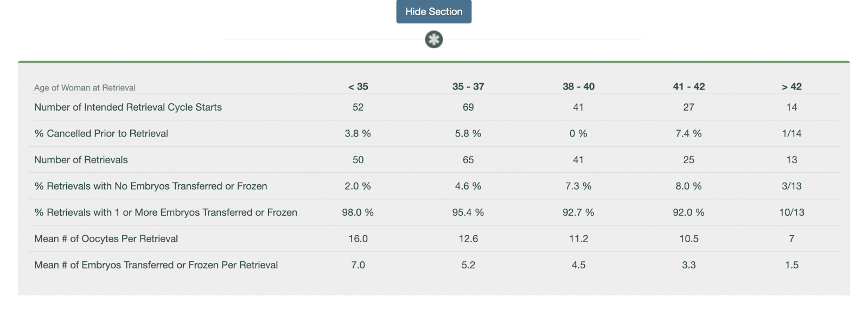Click the 10/13 value in the '> 42' column
868x310 pixels.
(x=792, y=212)
